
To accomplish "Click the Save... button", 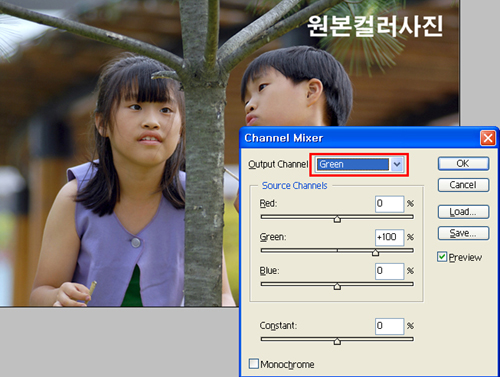I will tap(463, 233).
